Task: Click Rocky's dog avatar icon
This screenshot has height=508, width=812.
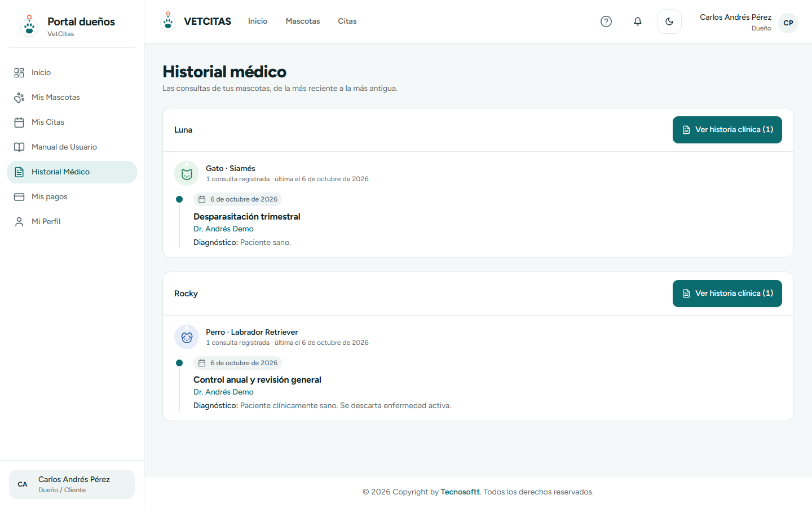Action: [x=187, y=337]
